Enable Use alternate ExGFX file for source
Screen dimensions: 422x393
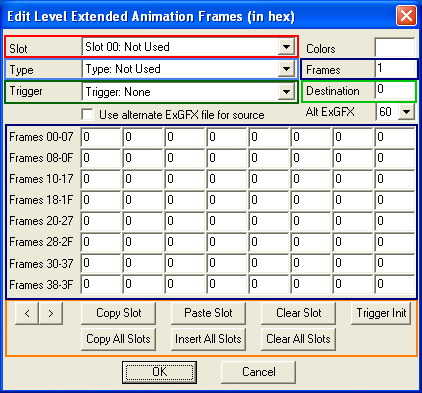click(87, 115)
